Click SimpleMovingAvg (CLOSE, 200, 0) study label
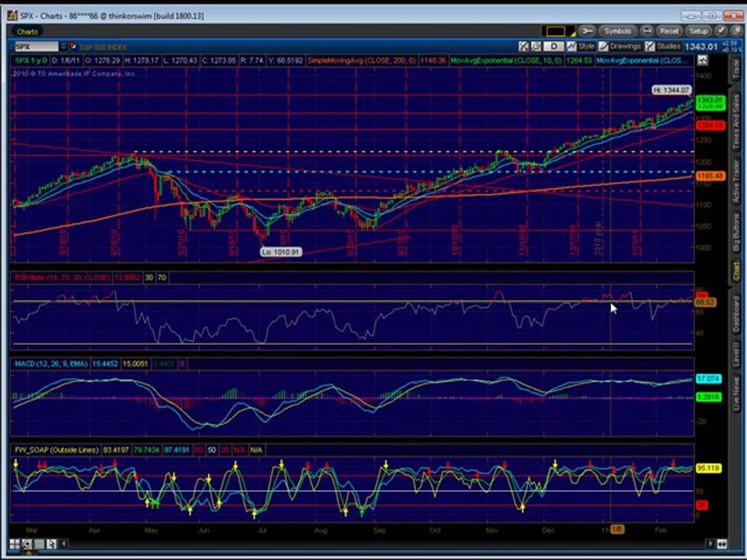The width and height of the screenshot is (747, 560). click(x=362, y=61)
